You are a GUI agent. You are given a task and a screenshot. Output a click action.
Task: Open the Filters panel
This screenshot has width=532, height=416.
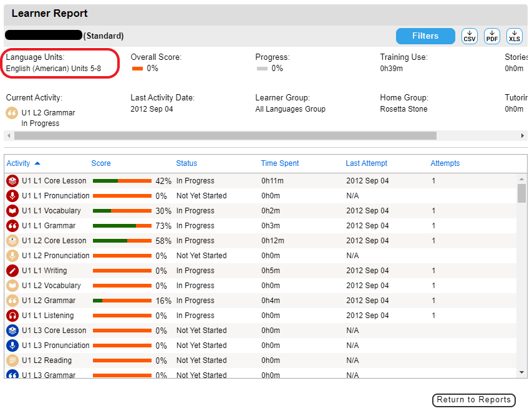tap(425, 36)
